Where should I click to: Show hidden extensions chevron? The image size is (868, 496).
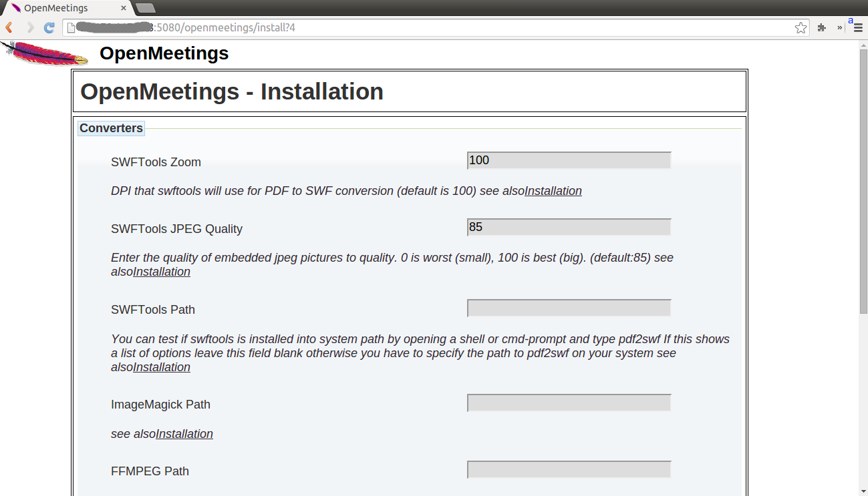[839, 28]
